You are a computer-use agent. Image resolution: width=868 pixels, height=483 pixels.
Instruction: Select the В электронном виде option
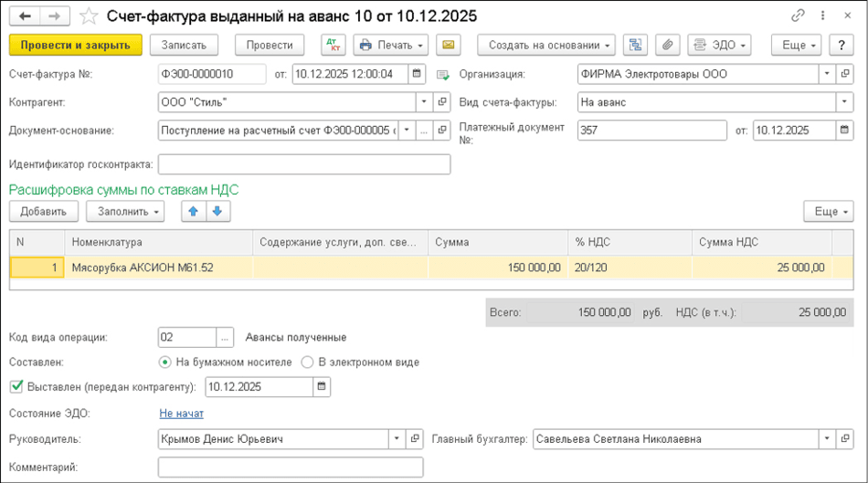(x=308, y=362)
